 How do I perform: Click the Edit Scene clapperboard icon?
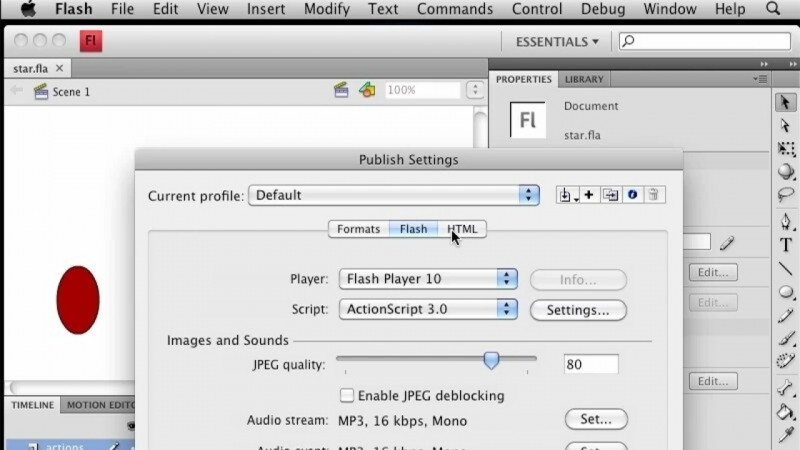(x=341, y=90)
